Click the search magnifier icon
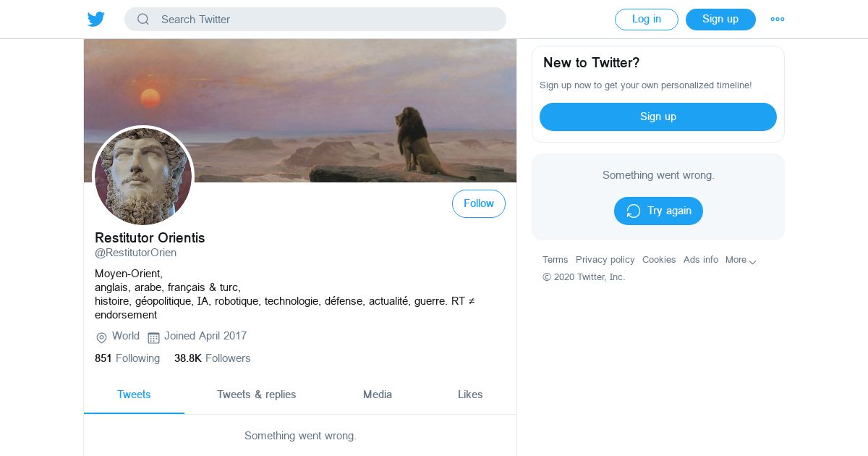Image resolution: width=868 pixels, height=456 pixels. [x=143, y=20]
